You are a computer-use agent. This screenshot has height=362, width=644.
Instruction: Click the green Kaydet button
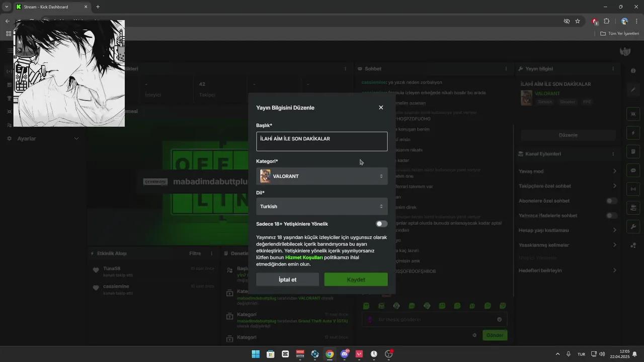tap(356, 280)
